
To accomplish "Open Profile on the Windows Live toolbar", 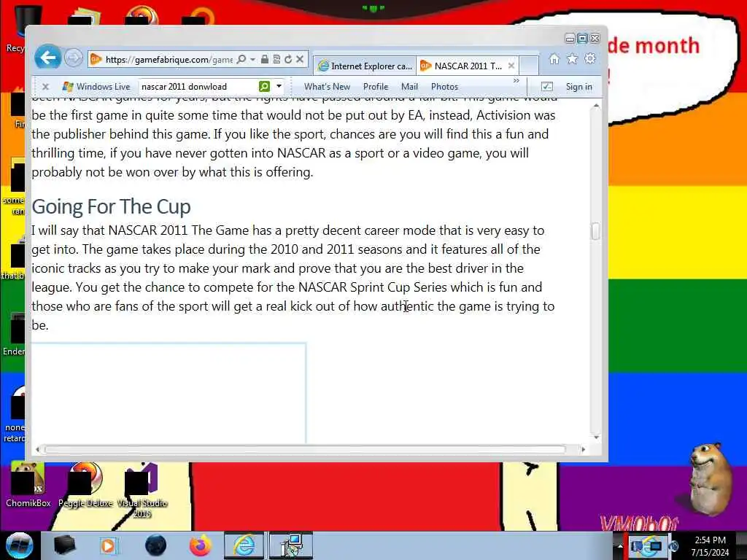I will [x=376, y=87].
